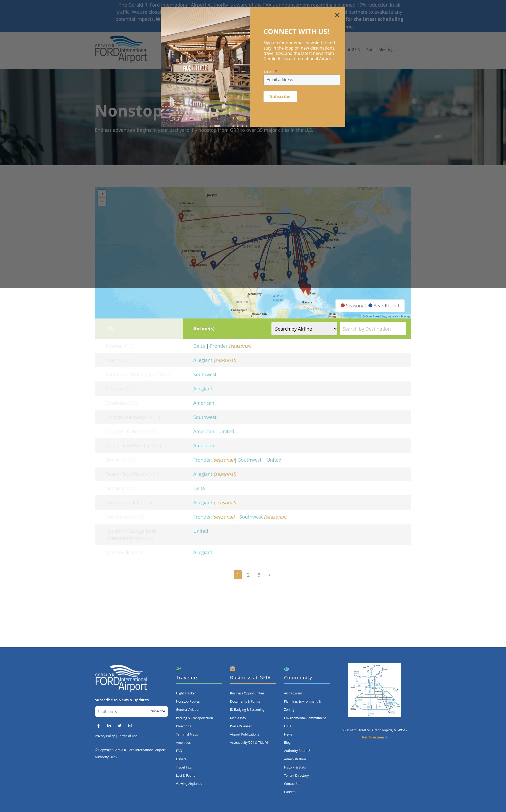Viewport: 506px width, 812px height.
Task: Click the popup Email address field
Action: pos(301,80)
